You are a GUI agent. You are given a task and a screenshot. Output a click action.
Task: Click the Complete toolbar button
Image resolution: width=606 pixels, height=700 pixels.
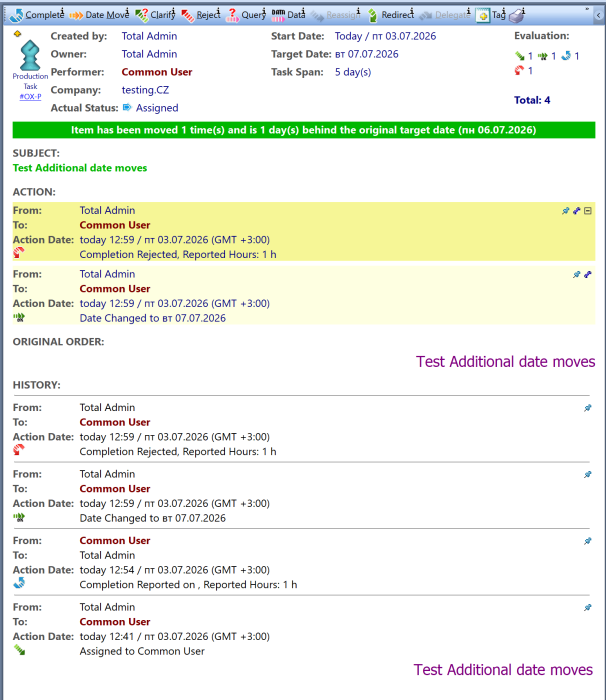(37, 15)
